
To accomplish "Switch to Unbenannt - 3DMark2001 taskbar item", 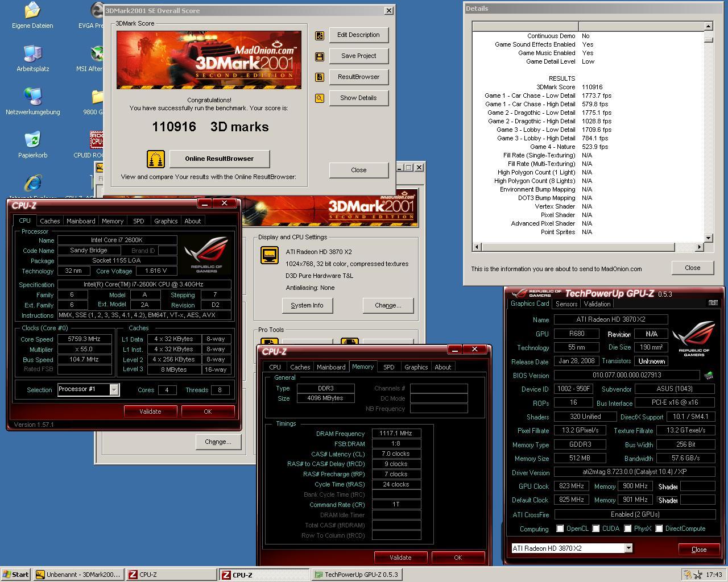I will click(x=78, y=575).
